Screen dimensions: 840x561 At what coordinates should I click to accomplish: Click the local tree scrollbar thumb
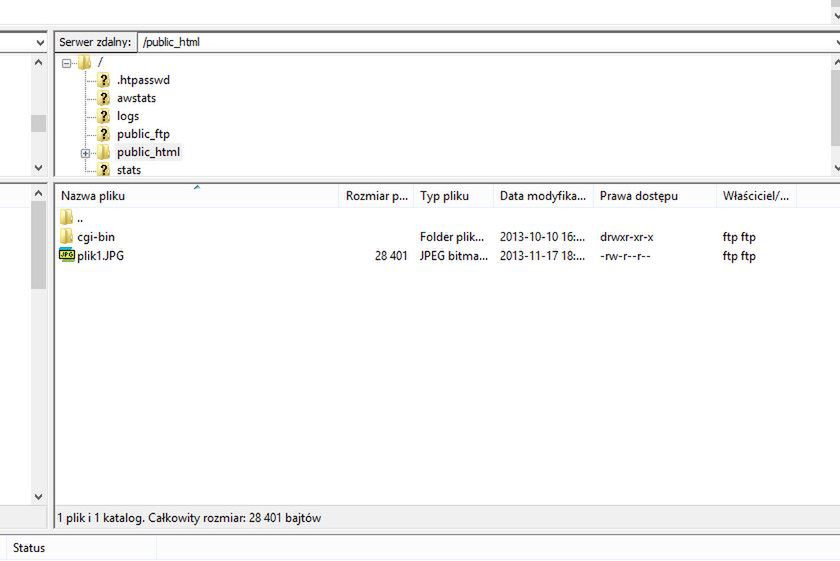tap(39, 123)
